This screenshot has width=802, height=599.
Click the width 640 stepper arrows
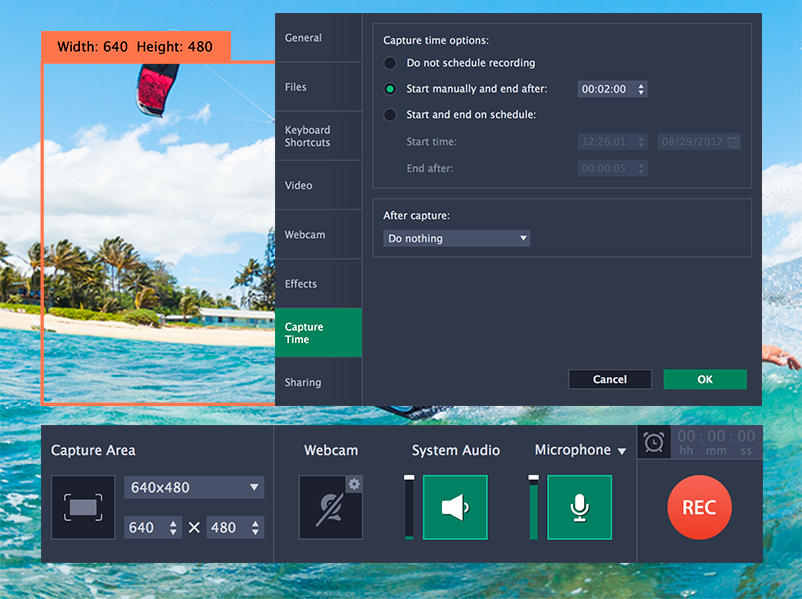tap(173, 527)
